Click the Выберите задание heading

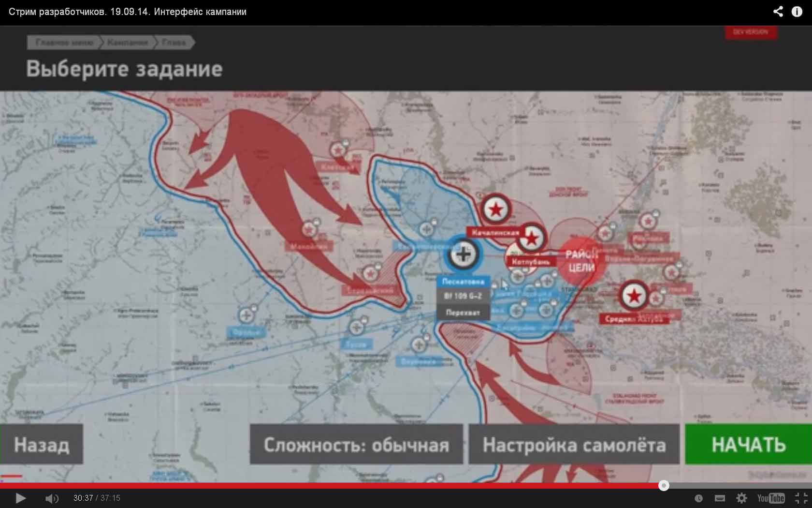pyautogui.click(x=124, y=69)
